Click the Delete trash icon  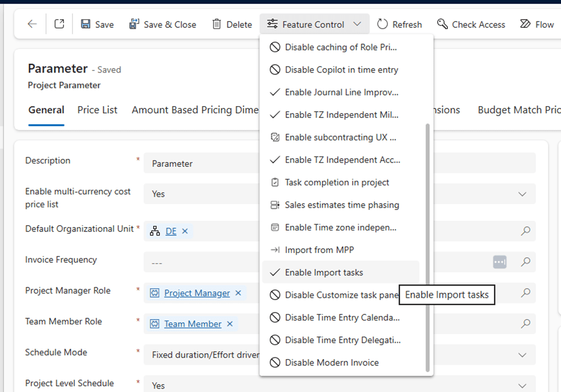[x=217, y=24]
